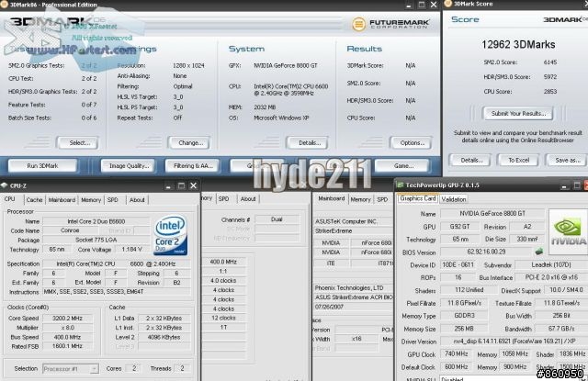Image resolution: width=588 pixels, height=381 pixels.
Task: Click the 'NVIDIA GeForce 8800 GT' GFX text in 3DMark06
Action: pos(286,65)
